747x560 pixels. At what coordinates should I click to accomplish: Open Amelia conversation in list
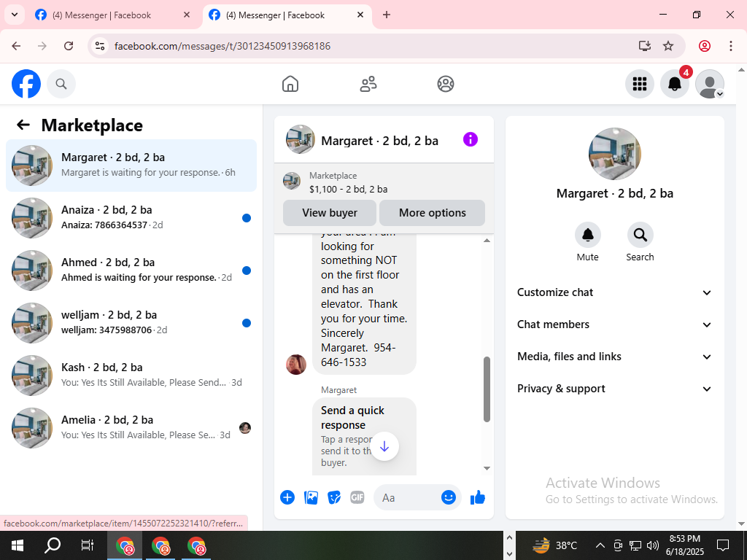(131, 427)
